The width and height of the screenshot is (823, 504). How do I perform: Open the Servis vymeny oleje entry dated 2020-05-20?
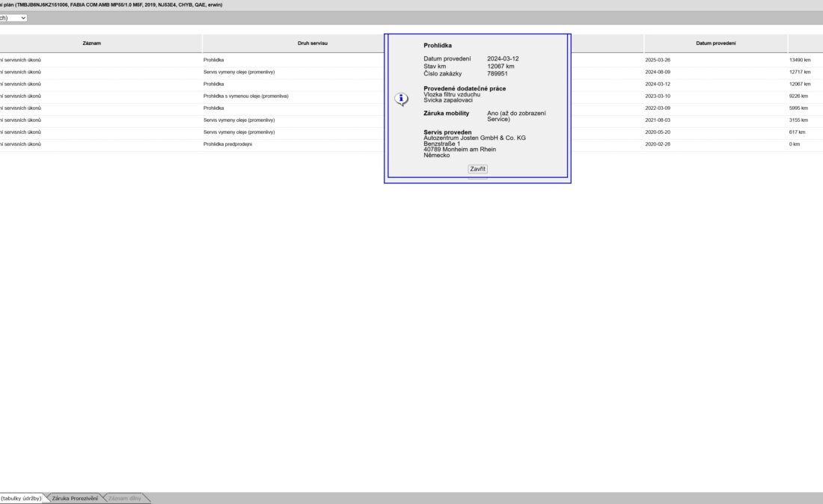click(239, 132)
